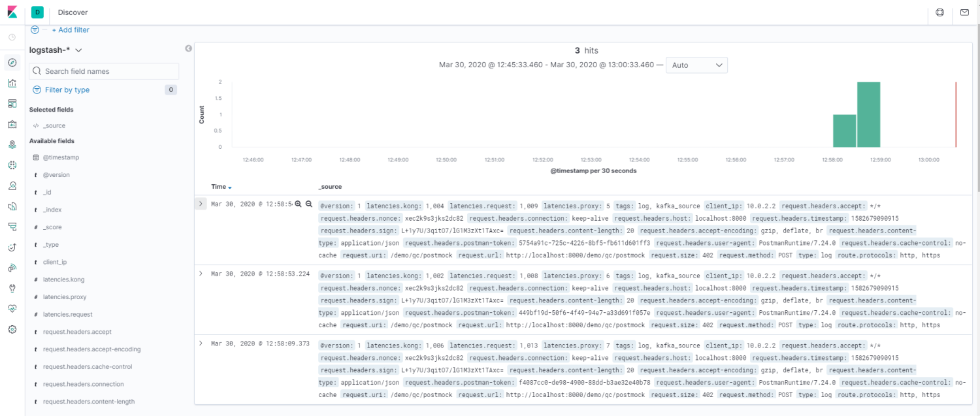Click the 0 filter count badge
Viewport: 980px width, 416px height.
171,90
